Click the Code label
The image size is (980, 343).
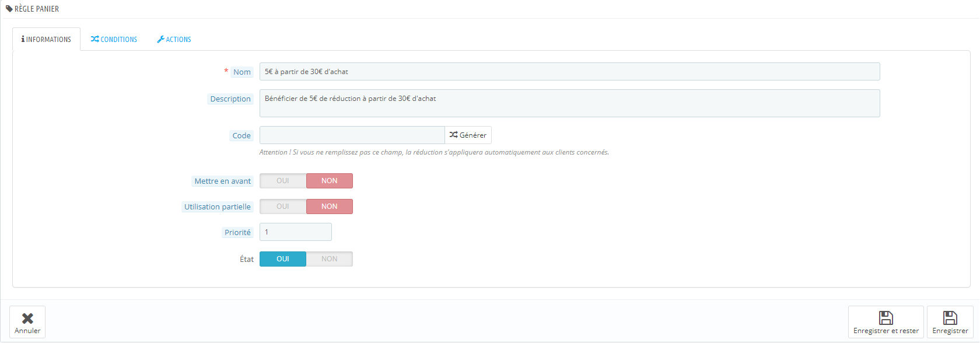coord(242,136)
